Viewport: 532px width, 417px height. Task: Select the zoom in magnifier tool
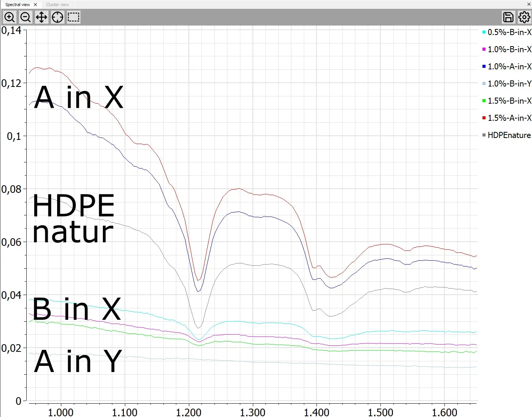point(10,17)
